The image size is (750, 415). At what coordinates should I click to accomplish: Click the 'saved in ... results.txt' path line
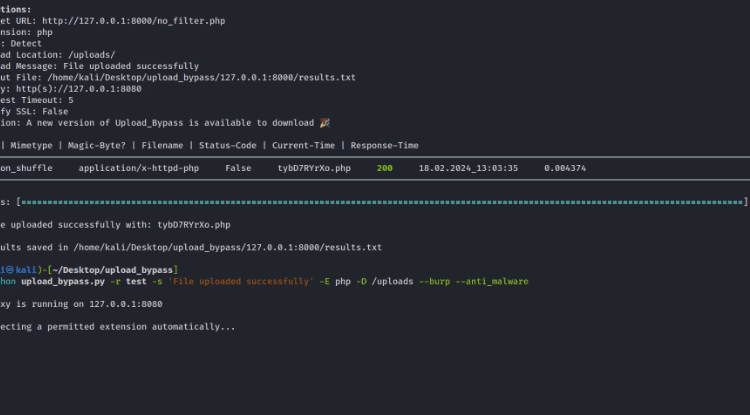click(x=191, y=248)
